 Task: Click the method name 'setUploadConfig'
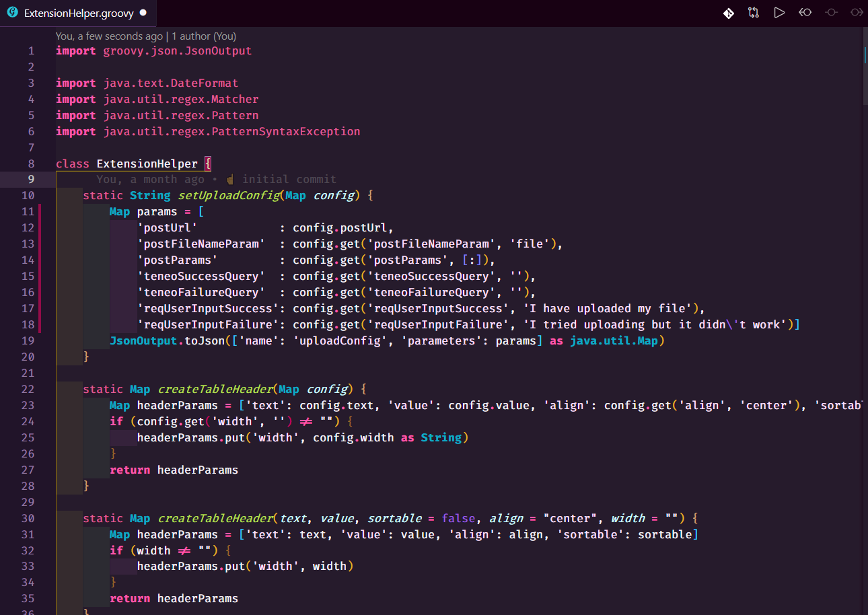228,196
